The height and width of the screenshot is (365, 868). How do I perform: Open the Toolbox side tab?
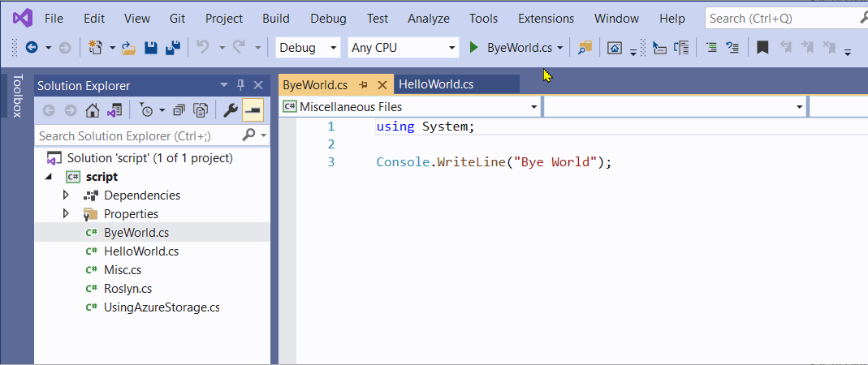point(17,95)
